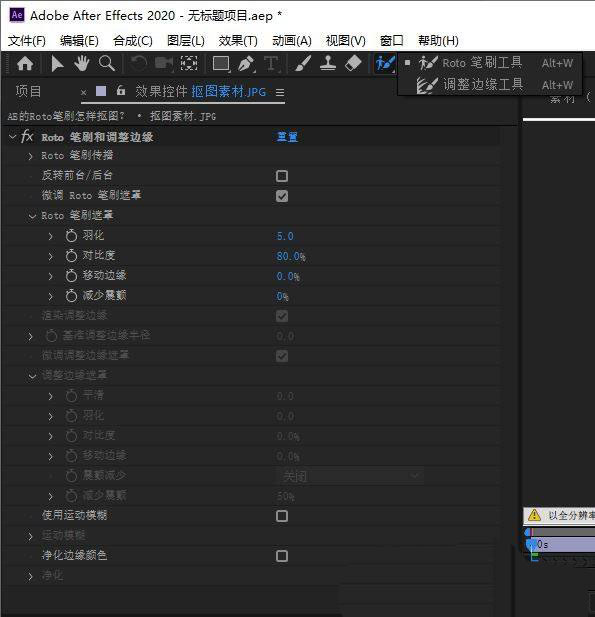595x617 pixels.
Task: Choose 调整边缘工具 from flyout
Action: point(490,85)
